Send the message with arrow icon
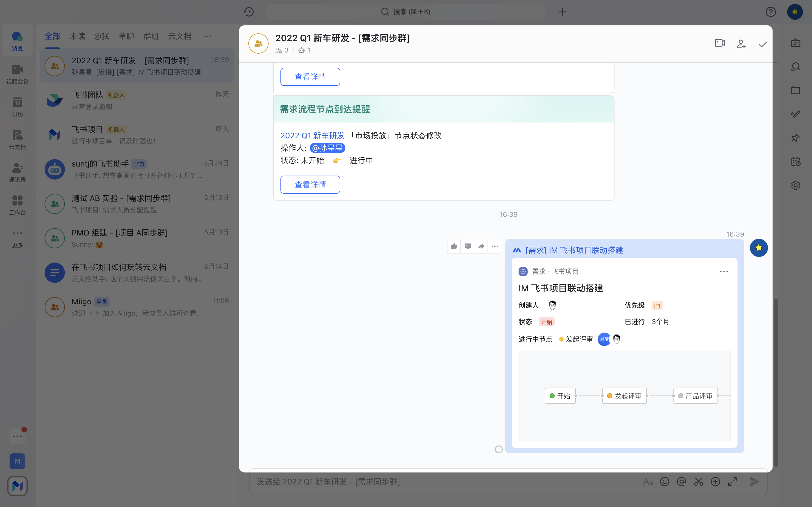This screenshot has width=812, height=507. click(x=754, y=482)
